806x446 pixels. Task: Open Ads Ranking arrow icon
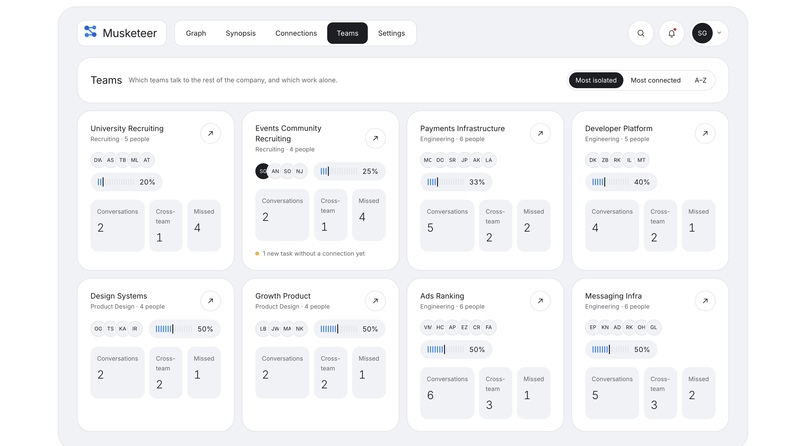click(540, 301)
